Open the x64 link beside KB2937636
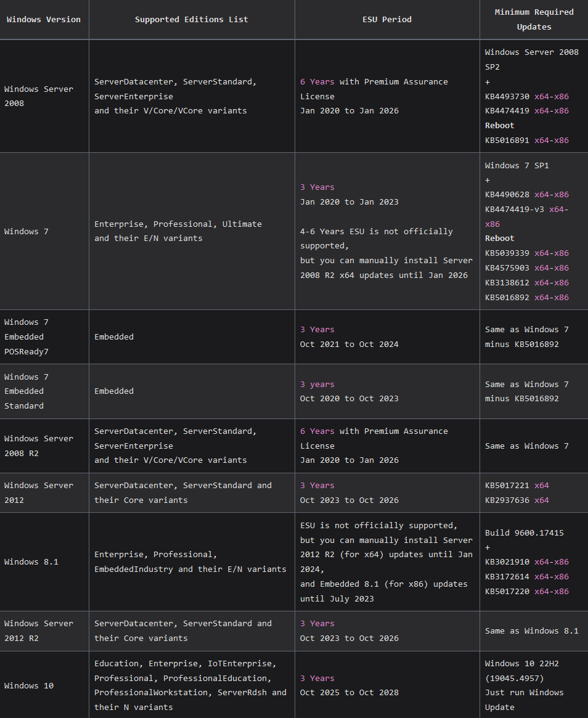 click(x=541, y=500)
